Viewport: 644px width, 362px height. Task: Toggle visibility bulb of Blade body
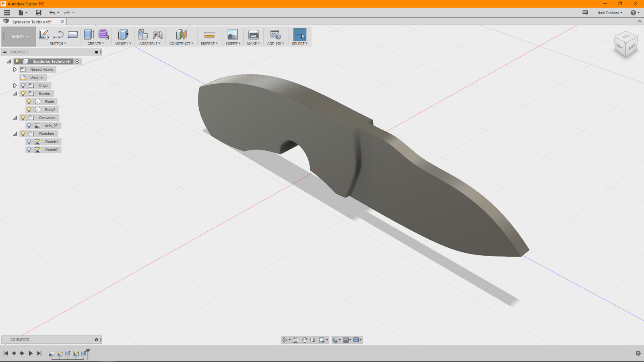click(x=29, y=102)
